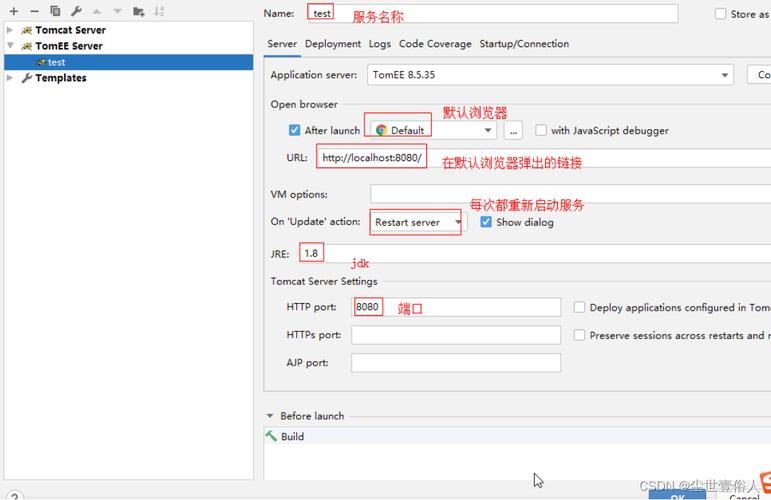Click the TomEE Server icon

[x=27, y=46]
